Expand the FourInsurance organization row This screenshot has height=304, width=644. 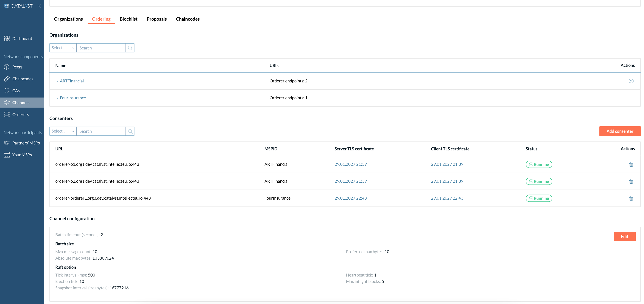tap(57, 98)
